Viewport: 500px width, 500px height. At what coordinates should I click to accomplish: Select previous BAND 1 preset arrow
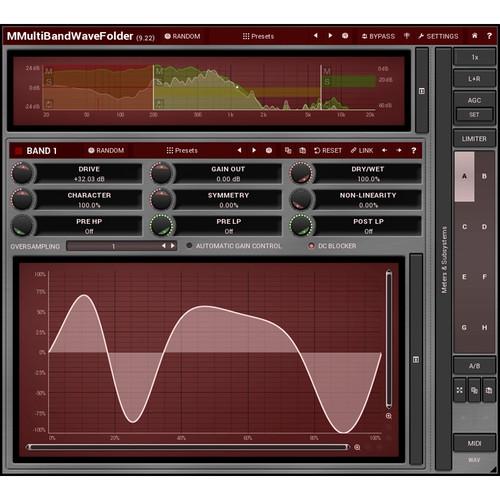point(239,150)
